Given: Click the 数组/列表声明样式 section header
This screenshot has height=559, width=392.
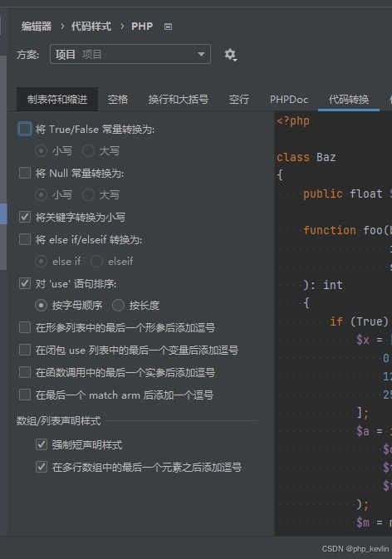Looking at the screenshot, I should pos(58,420).
